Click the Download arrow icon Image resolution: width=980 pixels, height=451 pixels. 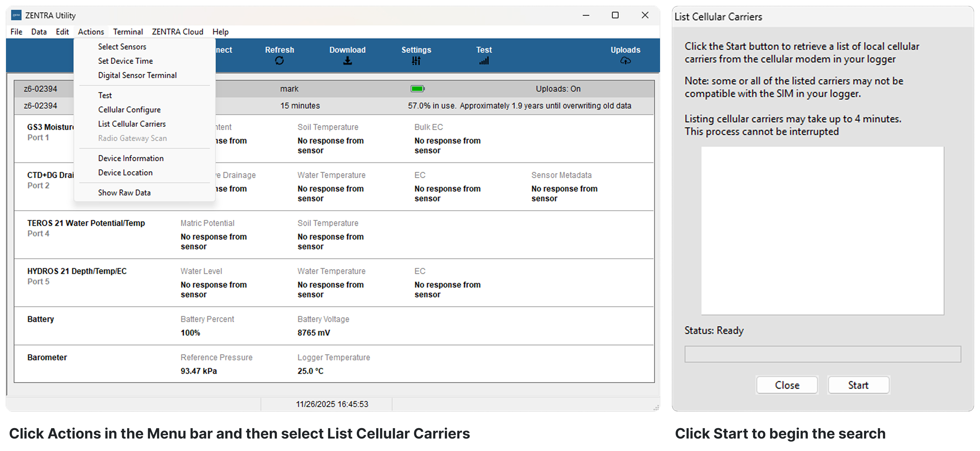click(347, 61)
